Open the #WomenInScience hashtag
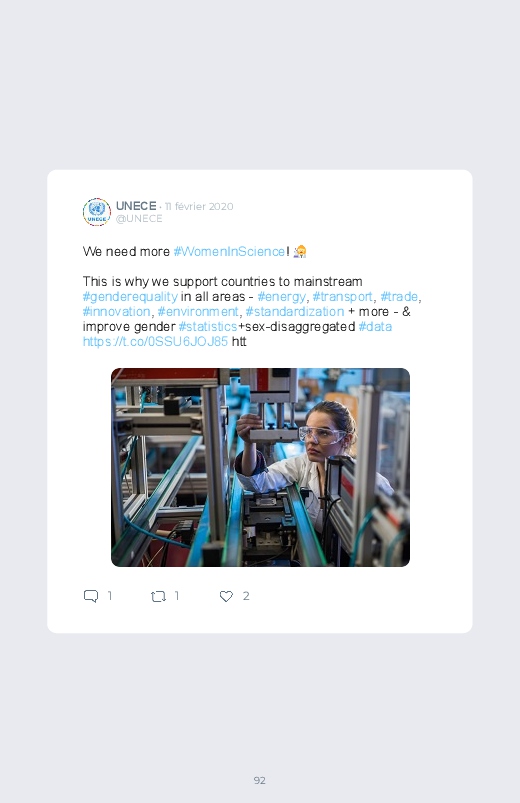The width and height of the screenshot is (520, 803). click(229, 251)
